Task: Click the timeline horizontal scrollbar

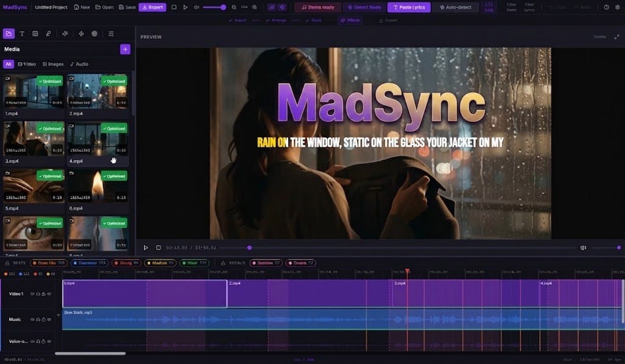Action: point(90,353)
